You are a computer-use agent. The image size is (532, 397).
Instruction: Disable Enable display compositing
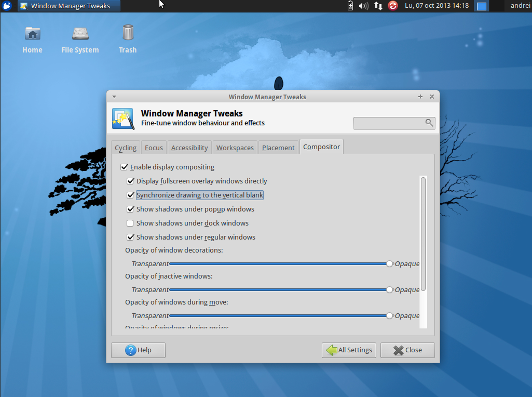[x=125, y=167]
